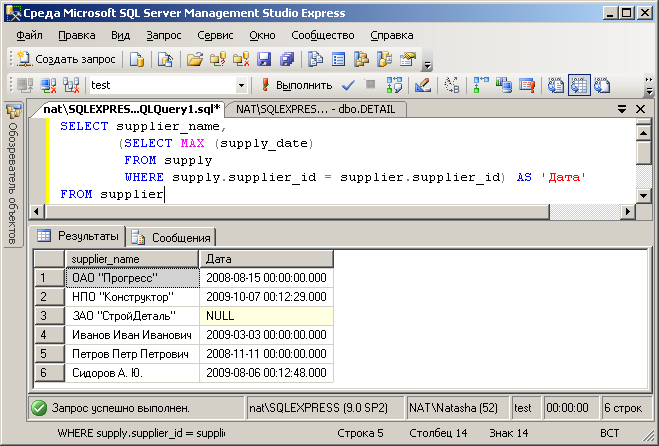Toggle Include Client Statistics
659x446 pixels.
coord(503,85)
